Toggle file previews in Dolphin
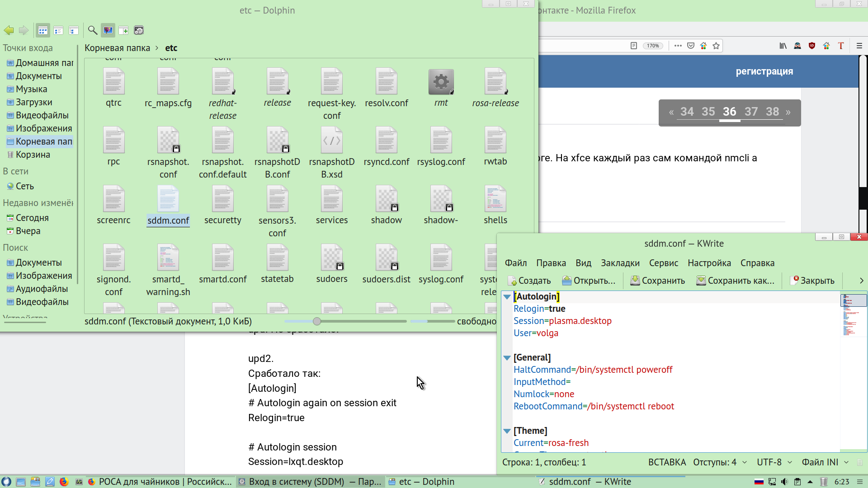The width and height of the screenshot is (868, 488). [x=108, y=30]
